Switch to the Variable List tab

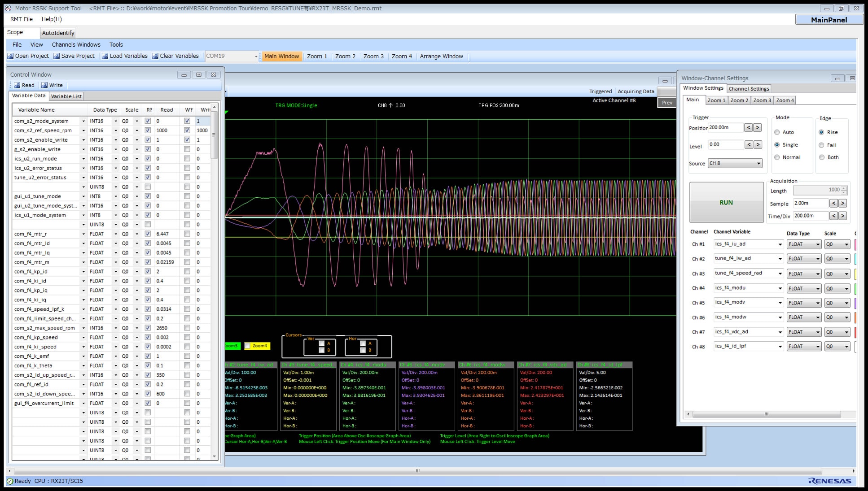(66, 96)
